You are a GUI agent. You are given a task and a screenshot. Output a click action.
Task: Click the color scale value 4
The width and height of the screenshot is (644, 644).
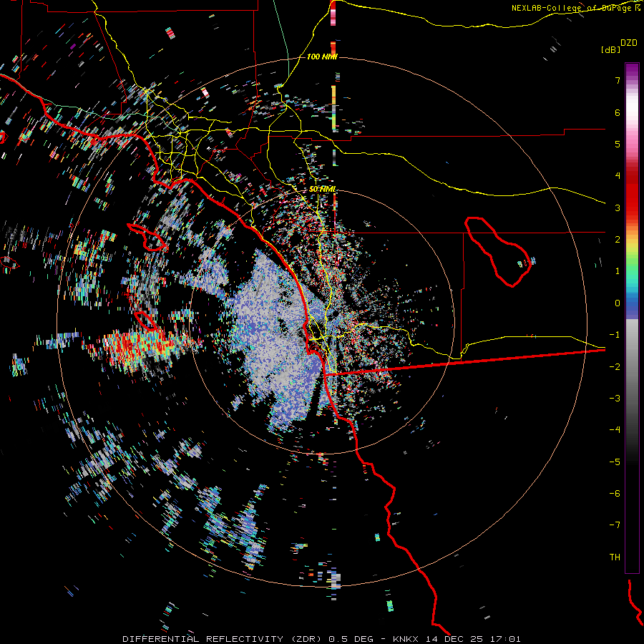click(x=618, y=176)
